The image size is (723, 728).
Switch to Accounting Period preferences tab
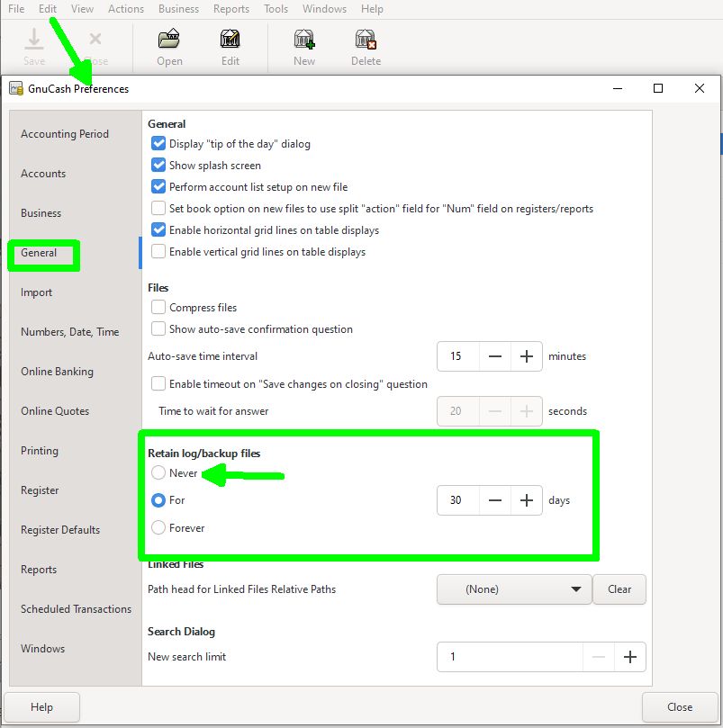pyautogui.click(x=75, y=134)
